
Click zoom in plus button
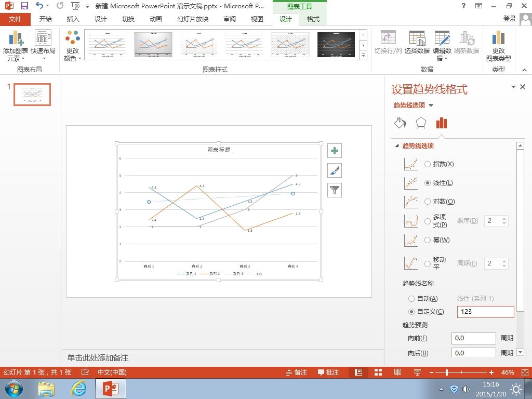[491, 373]
